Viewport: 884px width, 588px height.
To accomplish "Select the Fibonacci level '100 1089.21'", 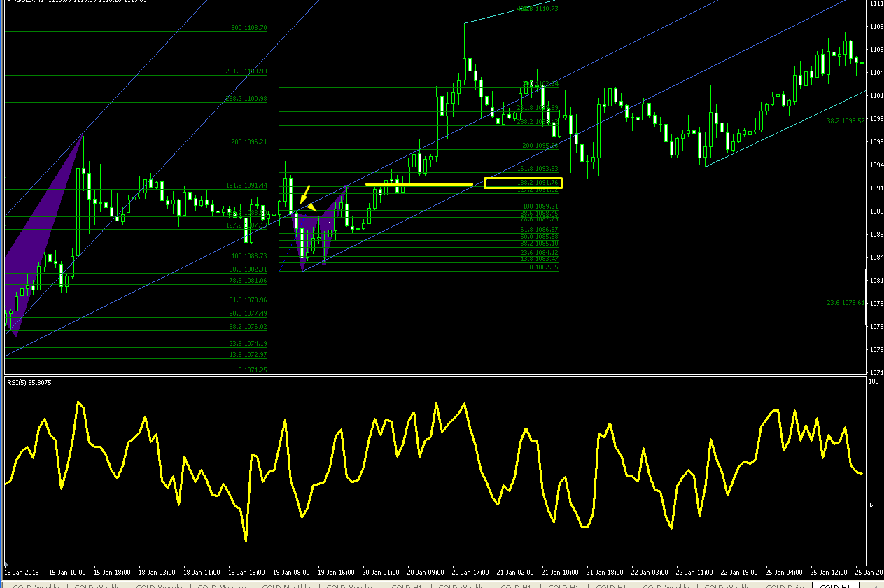I will pyautogui.click(x=540, y=206).
